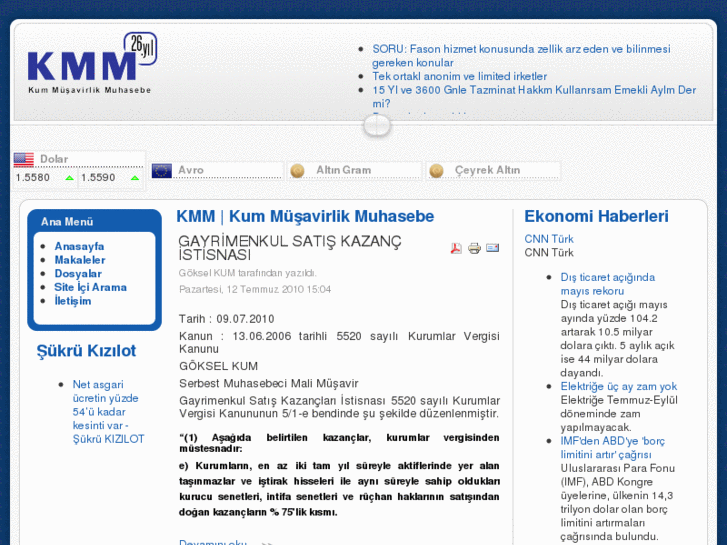Click the GAYRİMENKUL SATIŞ KAZANÇ İSTİSNASI article title
The width and height of the screenshot is (727, 545).
[x=290, y=248]
